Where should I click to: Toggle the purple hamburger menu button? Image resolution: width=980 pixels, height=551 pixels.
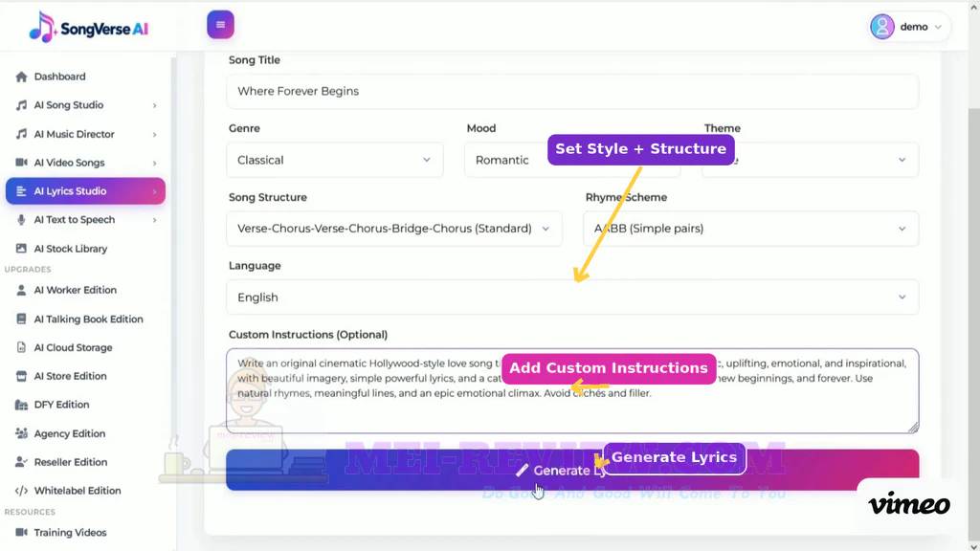point(221,25)
